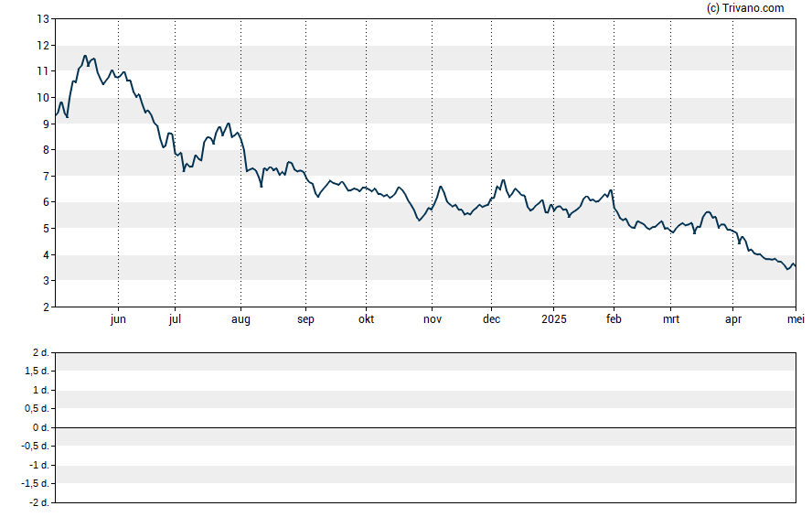Click the price axis value 11
812x517 pixels.
(43, 71)
